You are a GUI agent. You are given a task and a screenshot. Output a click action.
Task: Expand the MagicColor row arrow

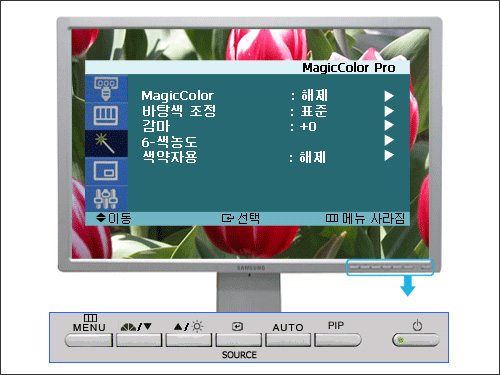389,96
